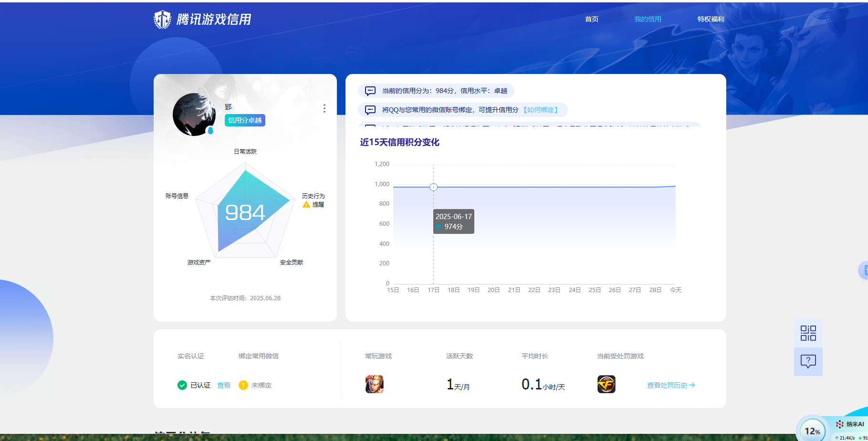Click the Tencent Game Credit shield logo
Image resolution: width=868 pixels, height=441 pixels.
pos(162,20)
